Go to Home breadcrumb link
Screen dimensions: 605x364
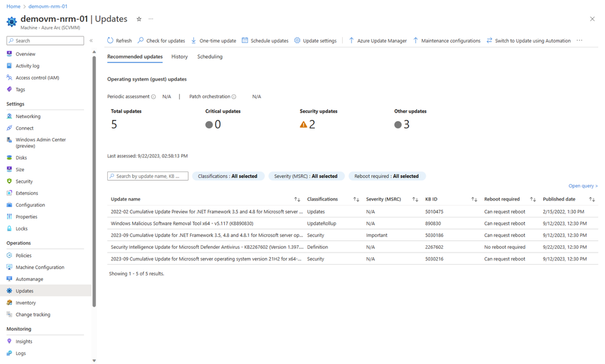click(13, 6)
